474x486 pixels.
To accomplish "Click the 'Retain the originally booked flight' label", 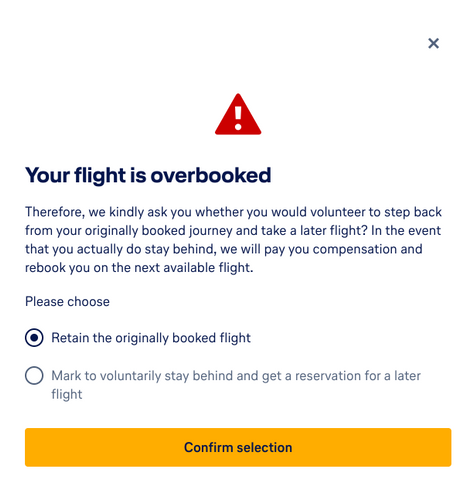I will point(151,338).
